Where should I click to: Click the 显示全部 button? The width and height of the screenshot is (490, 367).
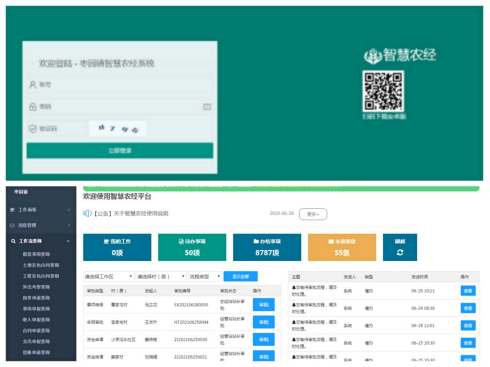[241, 277]
